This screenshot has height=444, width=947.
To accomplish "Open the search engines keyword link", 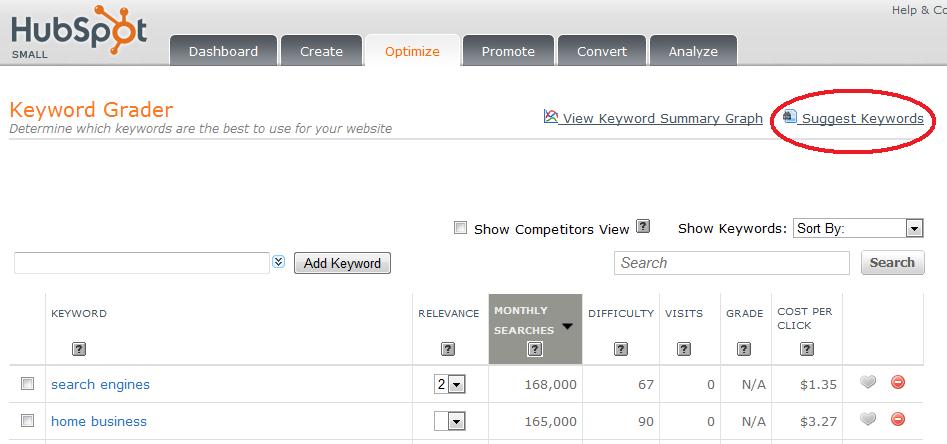I will click(x=100, y=384).
